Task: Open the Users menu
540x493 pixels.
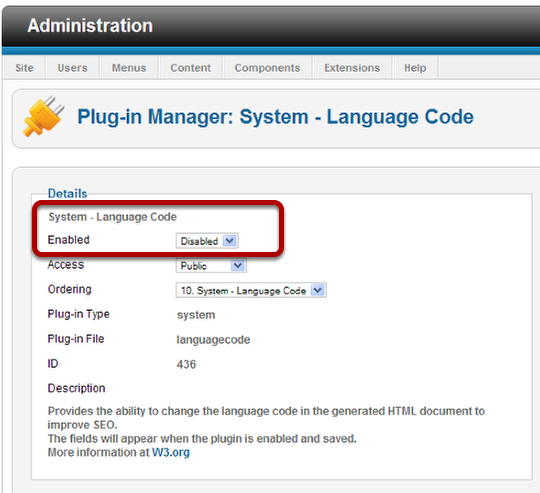Action: click(73, 68)
